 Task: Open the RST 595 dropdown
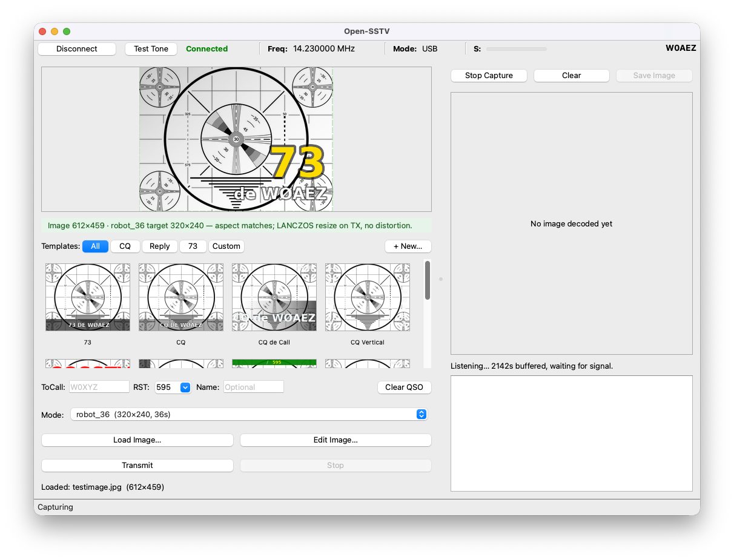(173, 387)
